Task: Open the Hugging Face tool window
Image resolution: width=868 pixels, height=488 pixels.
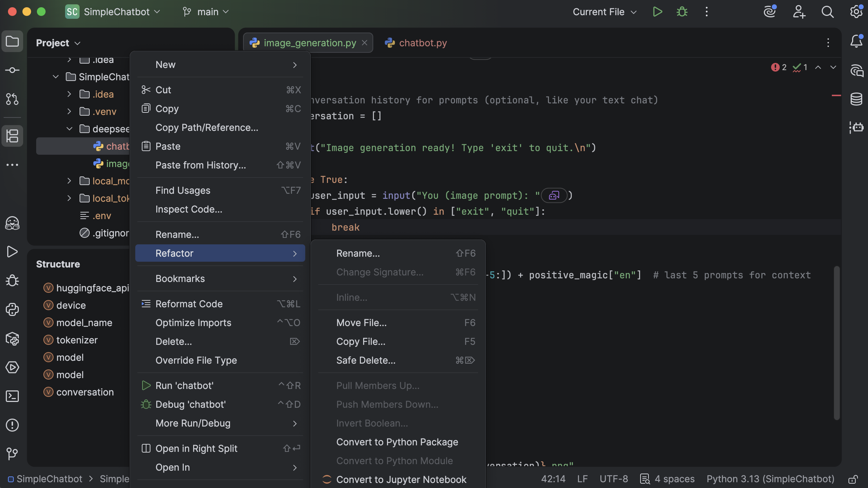Action: click(12, 223)
